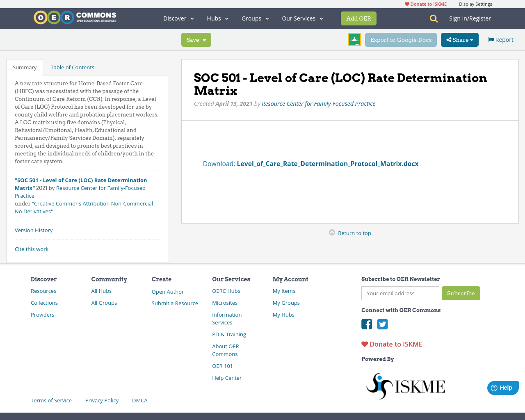The height and width of the screenshot is (420, 525).
Task: Open Sign In/Register
Action: click(470, 18)
